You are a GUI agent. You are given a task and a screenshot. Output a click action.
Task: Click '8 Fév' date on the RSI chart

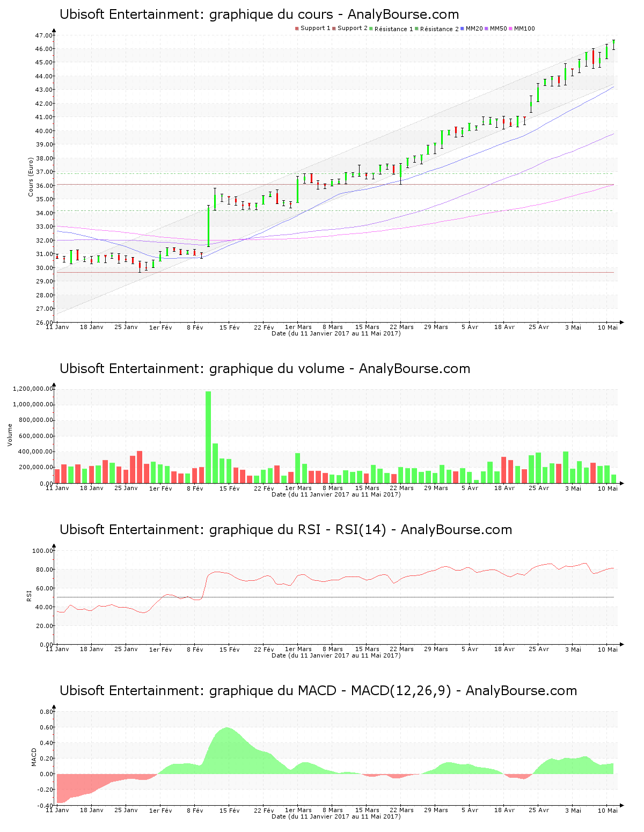click(x=195, y=649)
